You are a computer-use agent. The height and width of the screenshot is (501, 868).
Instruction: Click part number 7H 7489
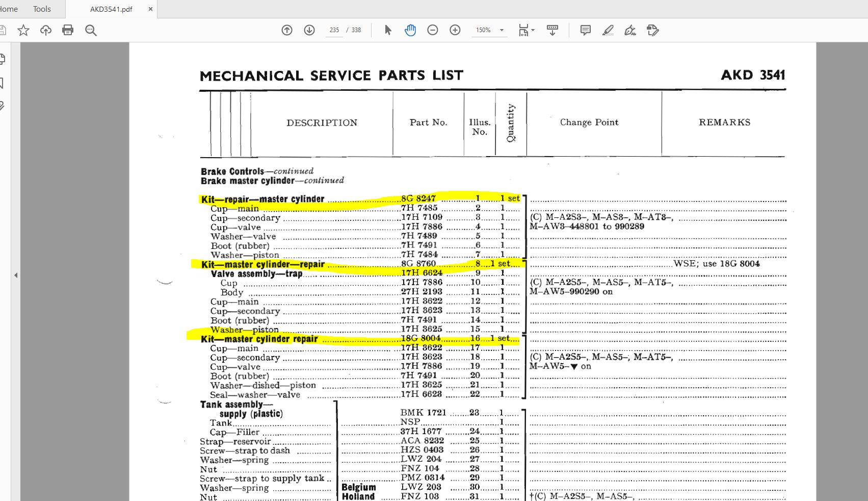point(419,236)
